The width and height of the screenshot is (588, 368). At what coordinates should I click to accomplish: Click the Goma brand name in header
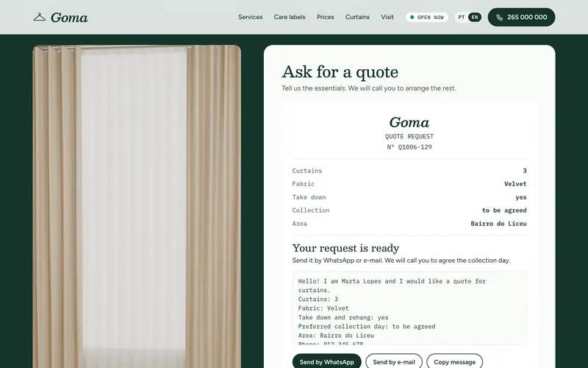(x=69, y=17)
